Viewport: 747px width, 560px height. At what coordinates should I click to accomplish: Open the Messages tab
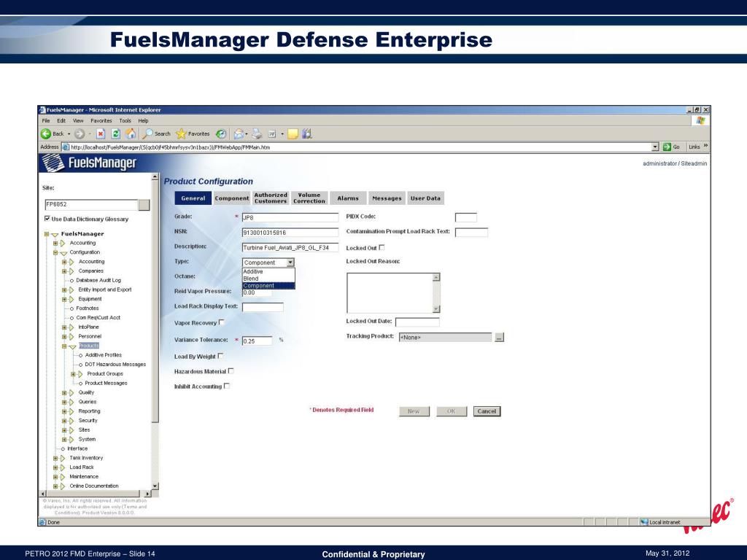coord(387,198)
